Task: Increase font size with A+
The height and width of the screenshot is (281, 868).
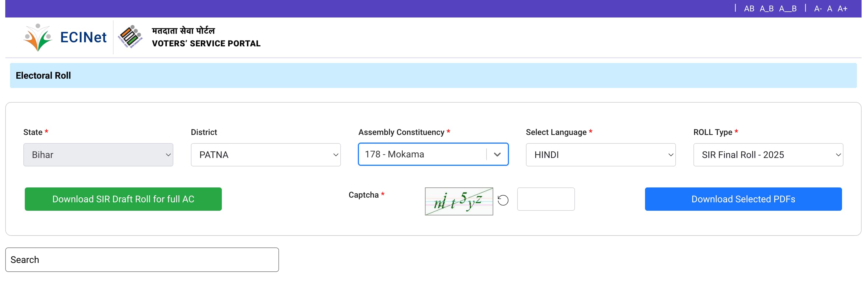Action: click(x=842, y=9)
